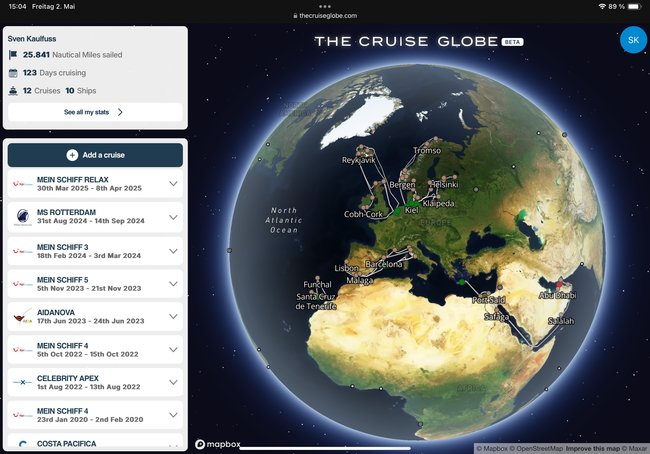Expand the Mein Schiff 4 October 2022 cruise
Viewport: 650px width, 454px height.
(x=173, y=350)
